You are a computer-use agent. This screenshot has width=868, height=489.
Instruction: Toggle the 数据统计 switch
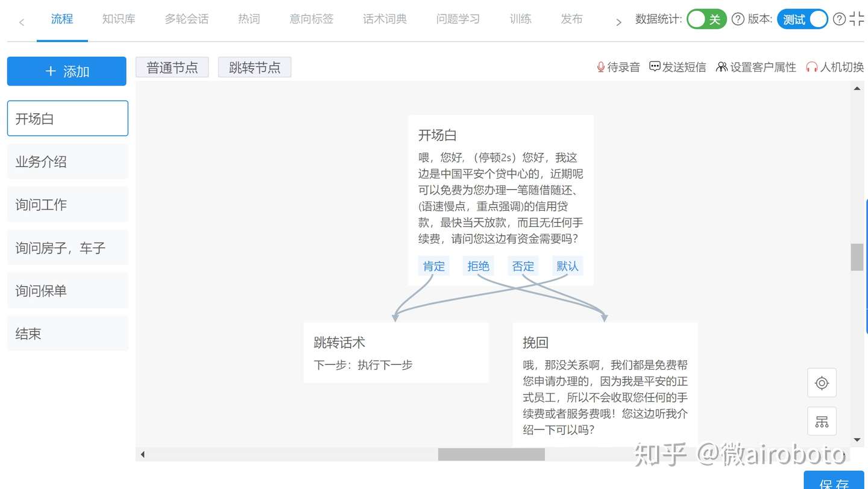pyautogui.click(x=706, y=19)
